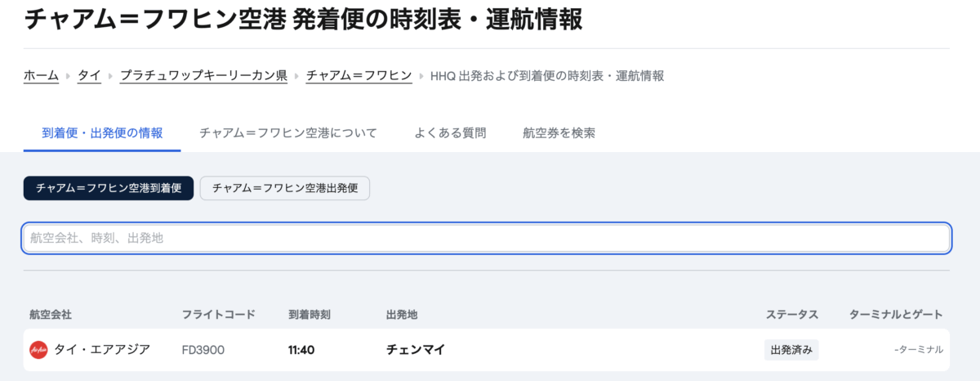The width and height of the screenshot is (980, 381).
Task: Toggle to チャアム＝フワヒン空港出発便 view
Action: (285, 188)
